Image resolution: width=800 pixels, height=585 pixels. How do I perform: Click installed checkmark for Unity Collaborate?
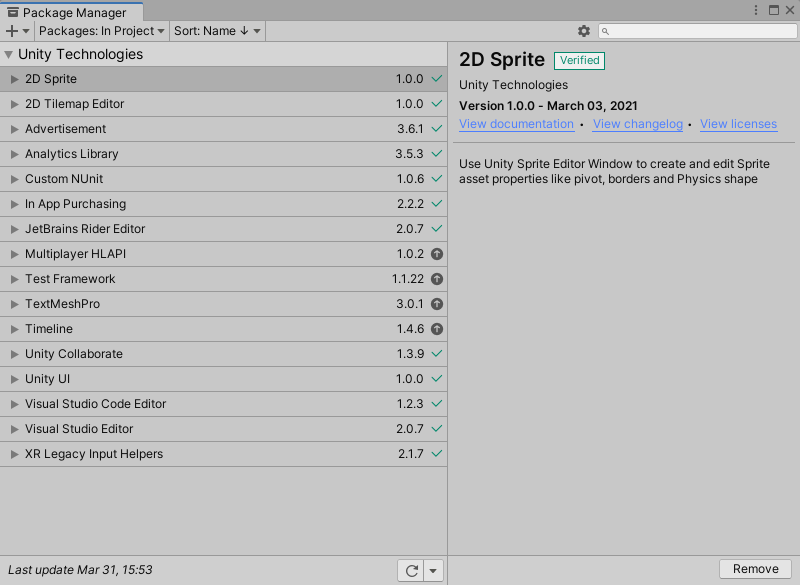coord(437,353)
